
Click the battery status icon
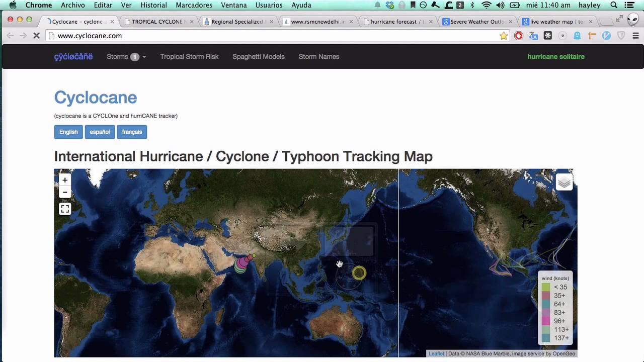point(515,5)
